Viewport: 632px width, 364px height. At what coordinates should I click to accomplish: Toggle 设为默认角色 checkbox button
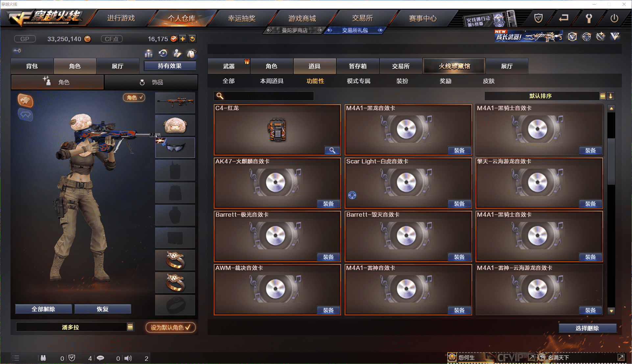coord(171,327)
